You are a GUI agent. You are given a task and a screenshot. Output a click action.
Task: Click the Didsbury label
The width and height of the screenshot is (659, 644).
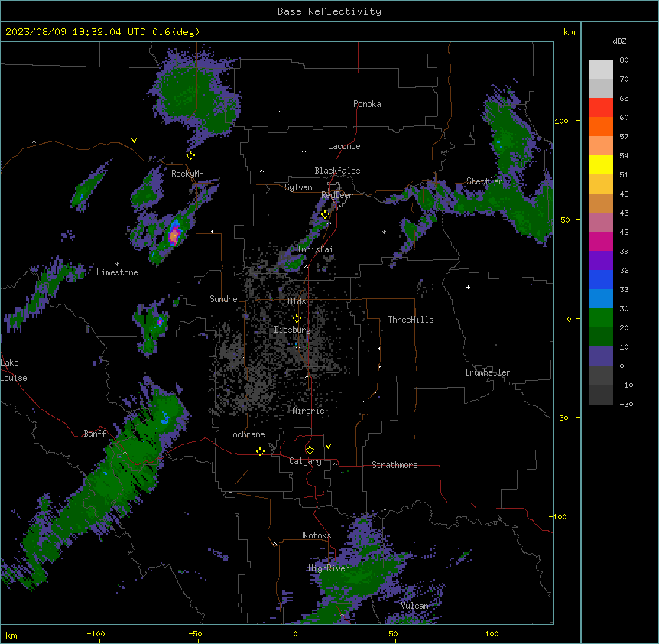click(292, 330)
